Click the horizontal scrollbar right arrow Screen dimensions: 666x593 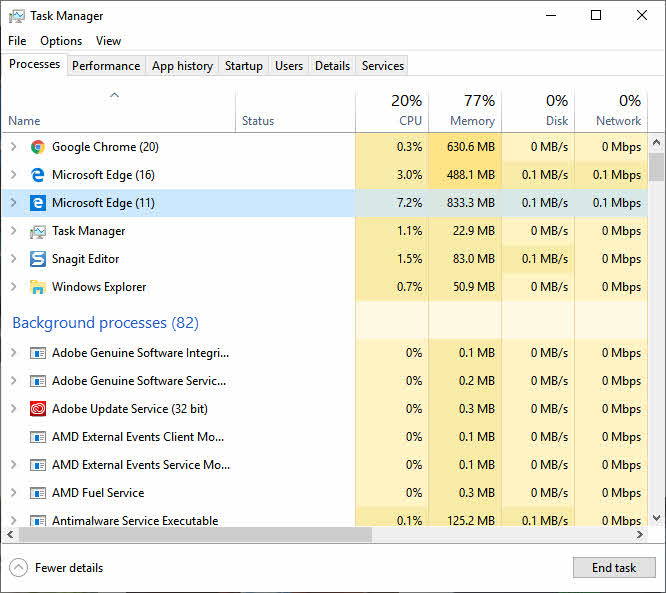coord(640,535)
